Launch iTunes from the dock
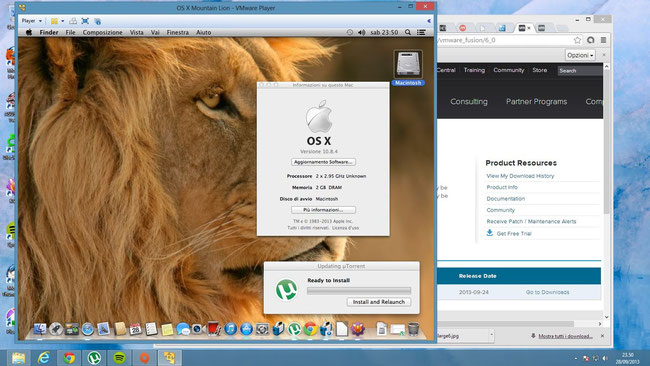Image resolution: width=650 pixels, height=366 pixels. [x=230, y=329]
